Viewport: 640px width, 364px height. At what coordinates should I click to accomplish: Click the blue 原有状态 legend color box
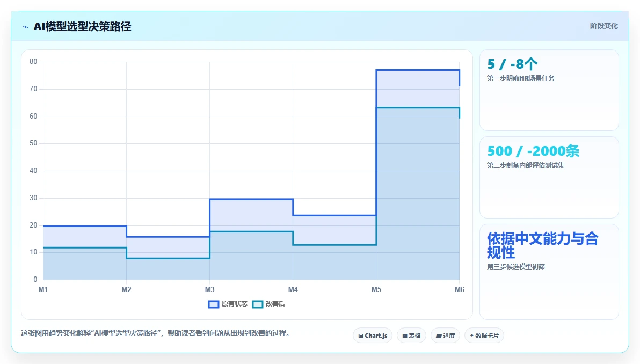tap(214, 304)
